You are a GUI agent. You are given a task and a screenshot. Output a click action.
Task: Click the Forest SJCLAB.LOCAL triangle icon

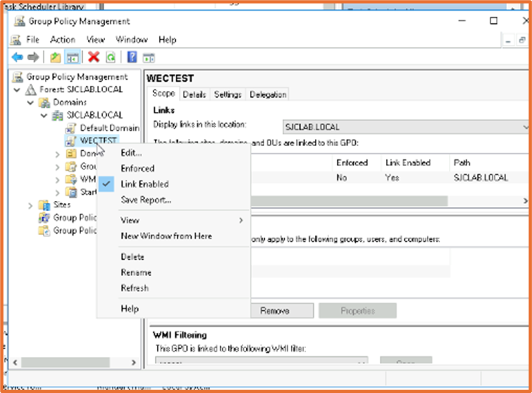[x=31, y=90]
